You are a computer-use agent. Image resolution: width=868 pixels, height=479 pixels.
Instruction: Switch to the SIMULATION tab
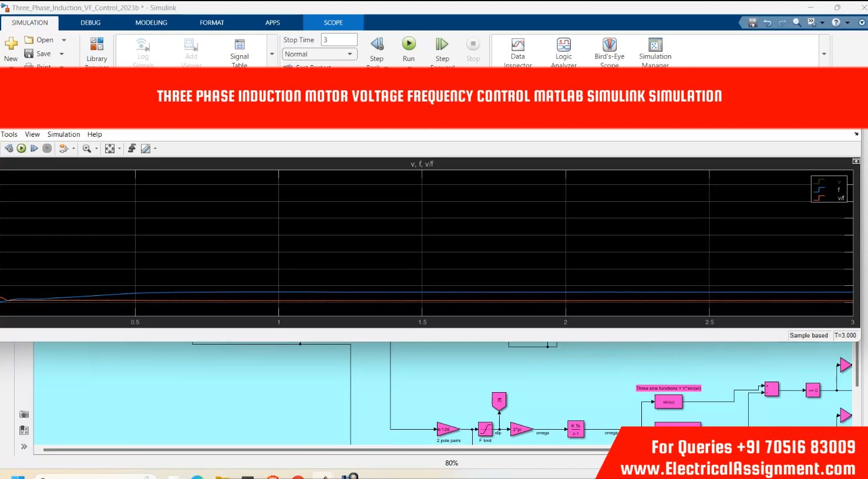[30, 22]
